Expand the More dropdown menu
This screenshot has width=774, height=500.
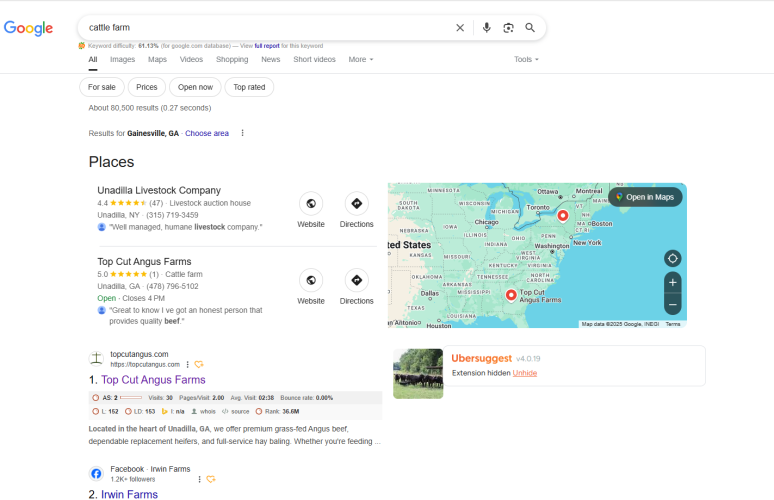[x=361, y=59]
